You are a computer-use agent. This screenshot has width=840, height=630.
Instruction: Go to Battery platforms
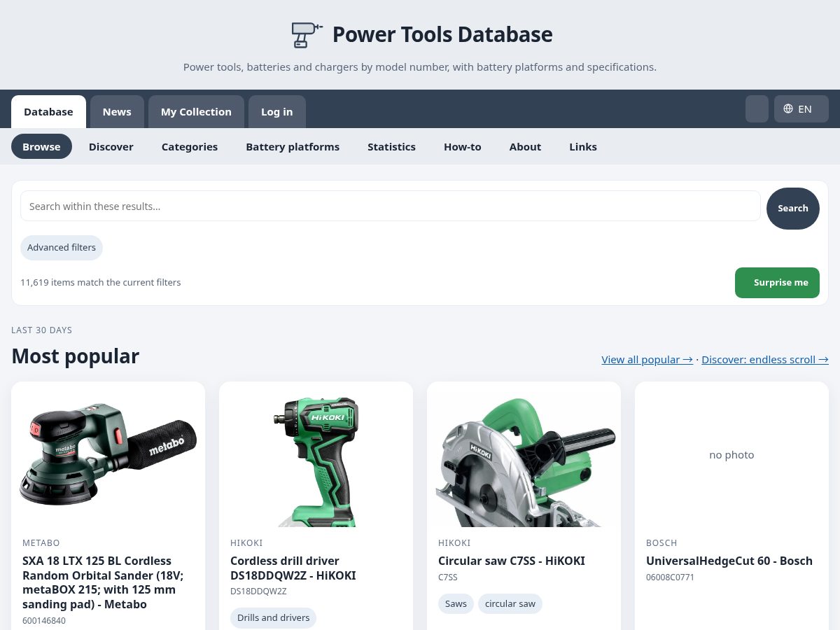point(293,146)
